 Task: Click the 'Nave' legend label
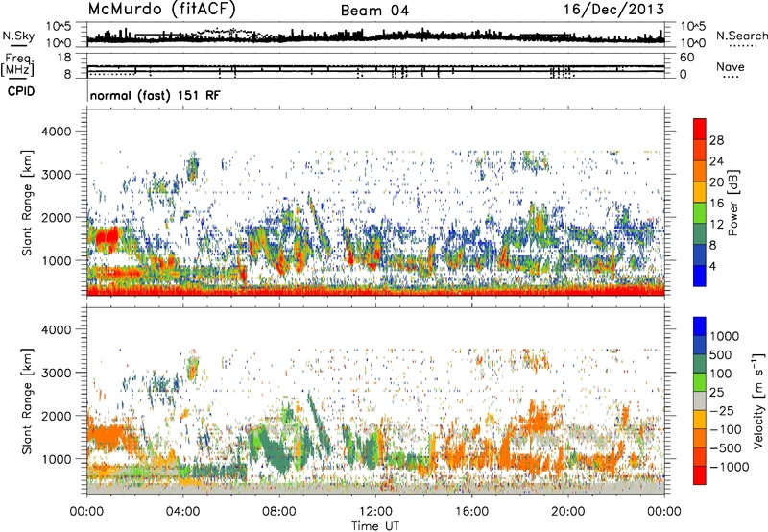click(x=730, y=66)
